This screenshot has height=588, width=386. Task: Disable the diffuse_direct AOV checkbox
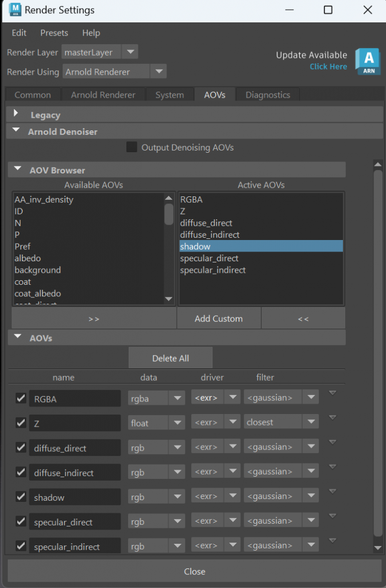[21, 447]
